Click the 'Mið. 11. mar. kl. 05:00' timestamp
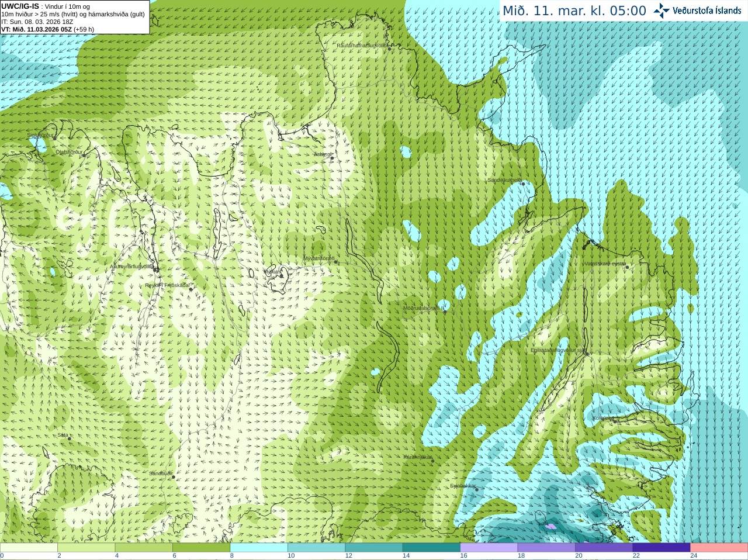 coord(574,11)
